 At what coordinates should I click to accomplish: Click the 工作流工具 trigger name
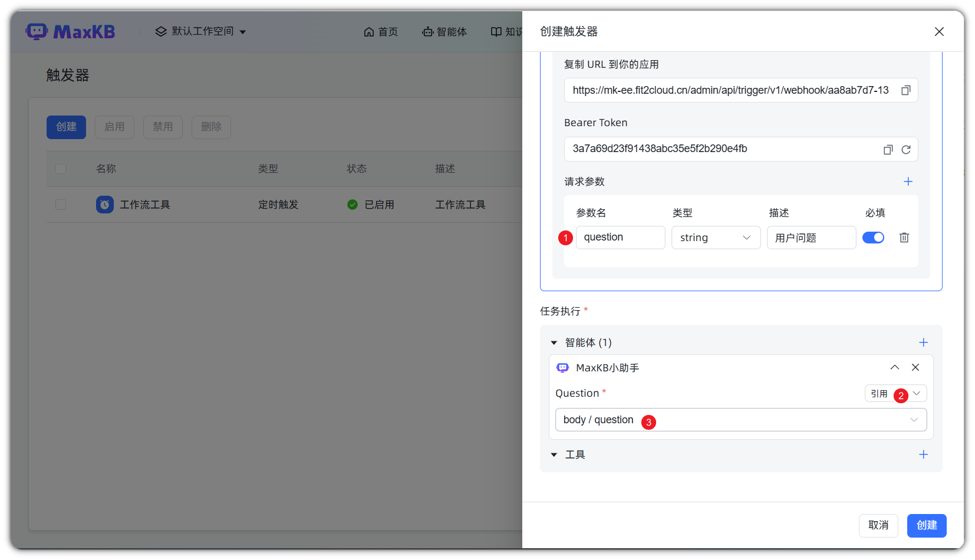click(145, 205)
